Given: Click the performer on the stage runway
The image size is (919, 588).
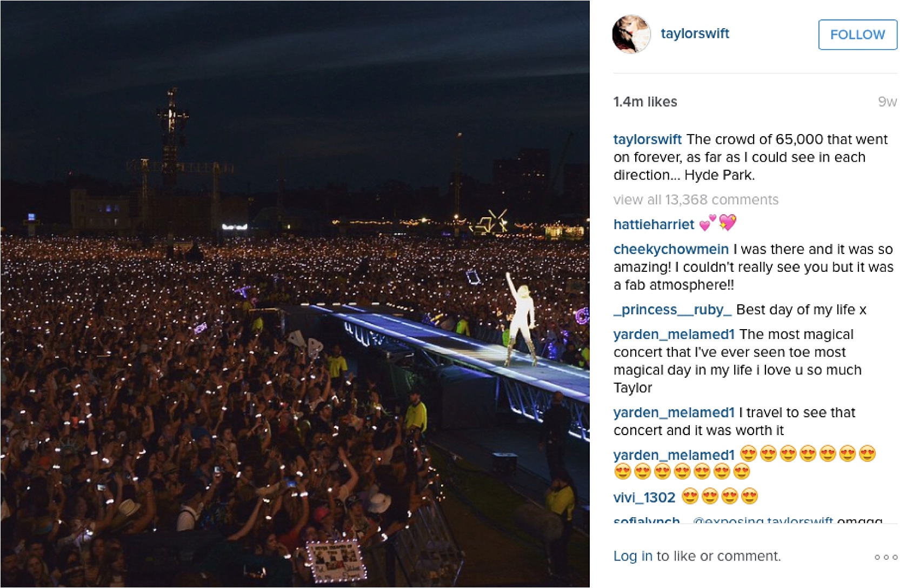Looking at the screenshot, I should point(521,318).
